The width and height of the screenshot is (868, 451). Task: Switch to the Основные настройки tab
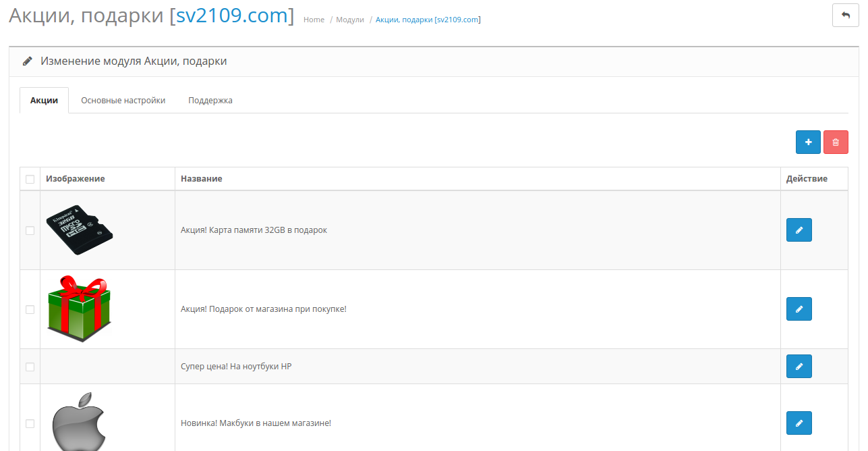point(123,101)
